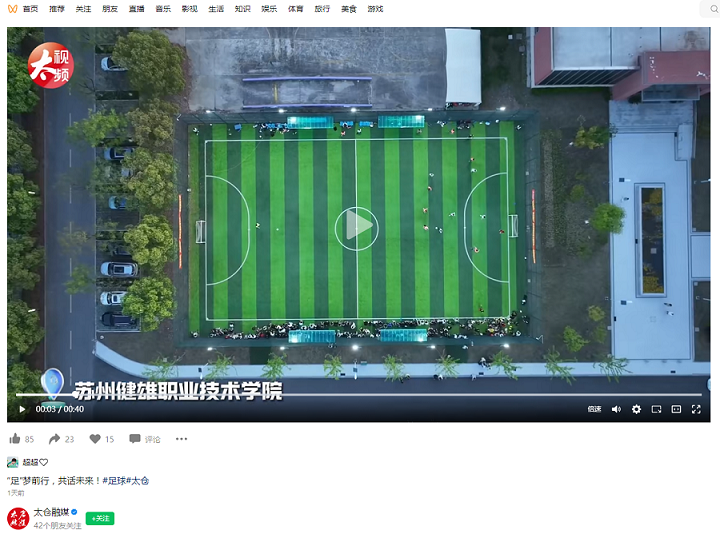Open the comment section icon
720x534 pixels.
tap(135, 439)
